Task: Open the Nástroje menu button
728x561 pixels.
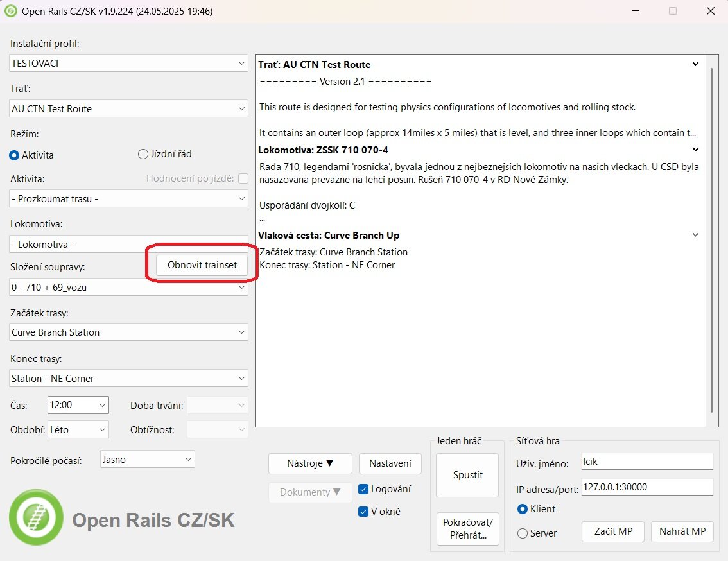Action: coord(311,463)
